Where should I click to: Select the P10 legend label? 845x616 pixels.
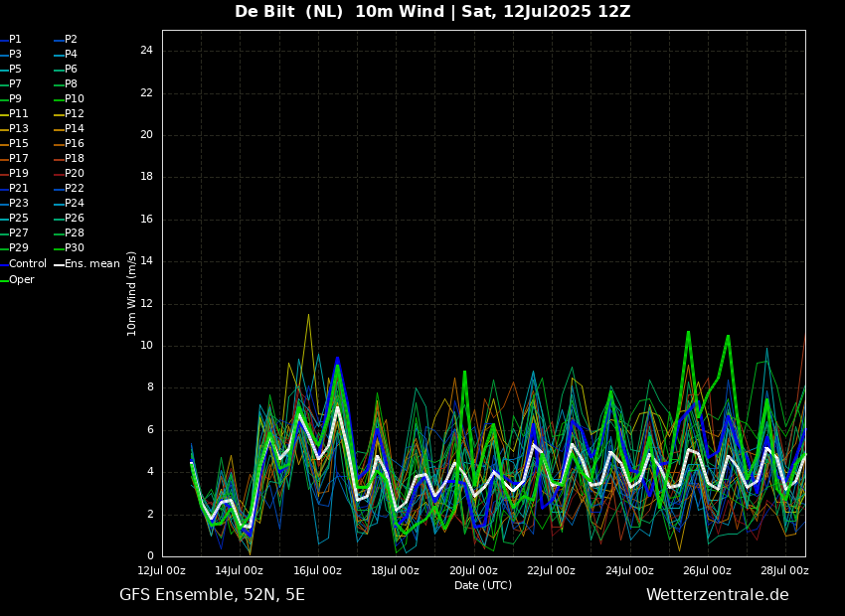pos(75,99)
